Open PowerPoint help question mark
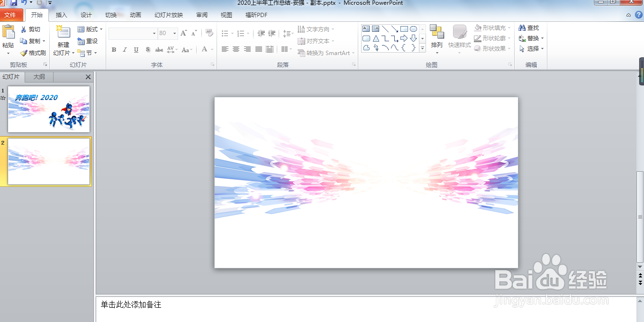The image size is (644, 322). [638, 15]
